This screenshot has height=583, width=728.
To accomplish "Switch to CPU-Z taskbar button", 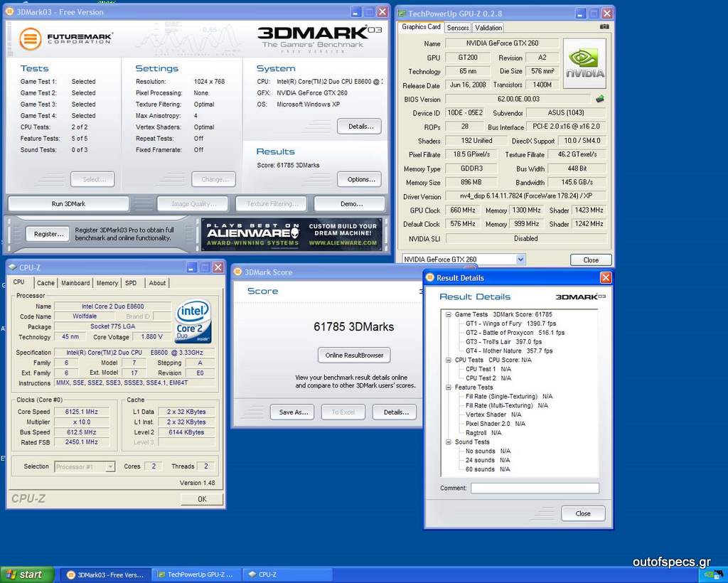I will click(288, 574).
